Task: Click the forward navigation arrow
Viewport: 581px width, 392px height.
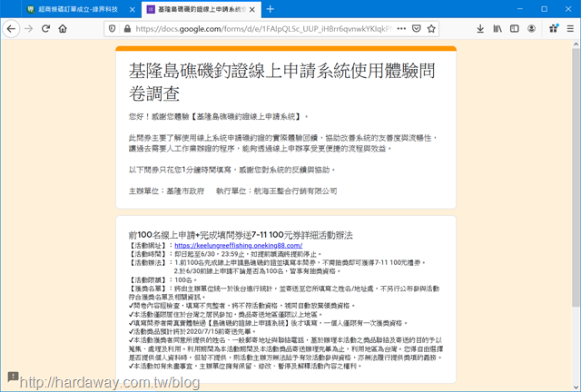Action: [x=28, y=28]
